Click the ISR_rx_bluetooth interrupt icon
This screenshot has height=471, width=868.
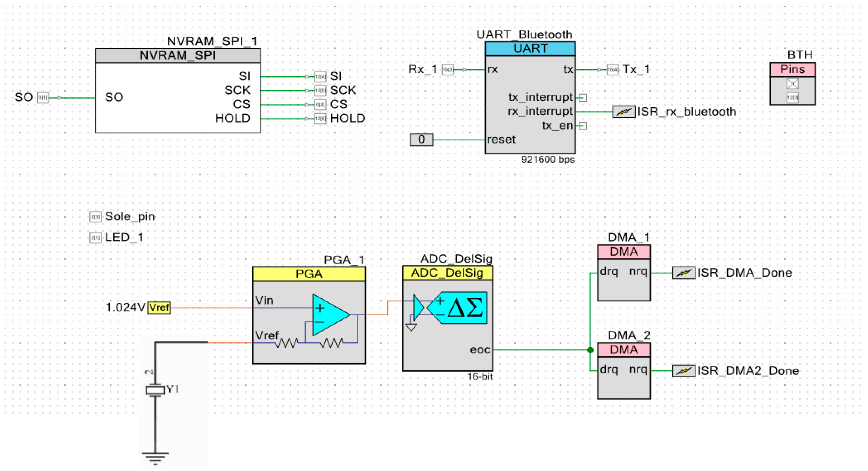tap(623, 111)
